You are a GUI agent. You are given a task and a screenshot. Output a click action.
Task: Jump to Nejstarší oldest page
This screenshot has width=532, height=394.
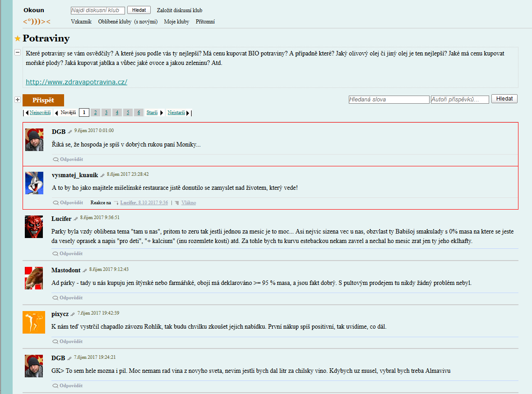coord(176,113)
